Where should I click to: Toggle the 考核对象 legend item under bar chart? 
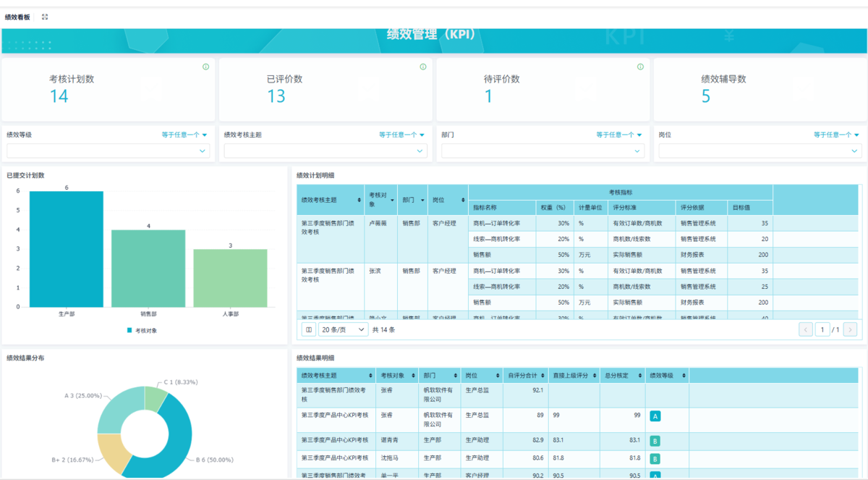(x=142, y=330)
